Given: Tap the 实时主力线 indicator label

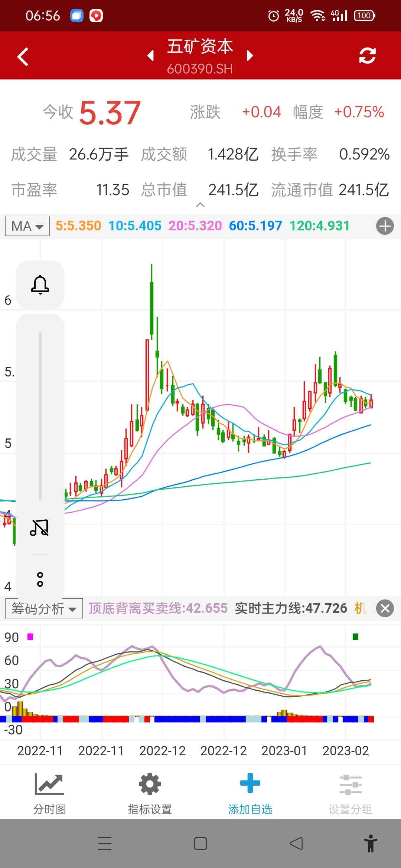Looking at the screenshot, I should (291, 608).
